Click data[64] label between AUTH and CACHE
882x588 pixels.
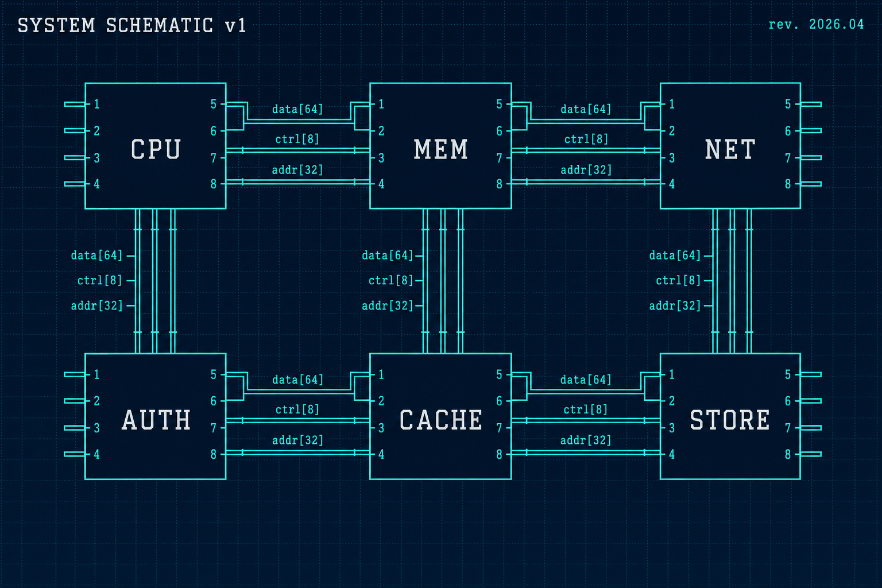click(x=297, y=380)
